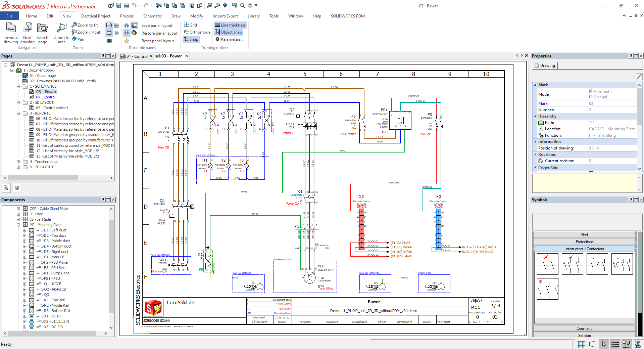Switch to the Electrical Project tab
The image size is (644, 349).
[96, 16]
